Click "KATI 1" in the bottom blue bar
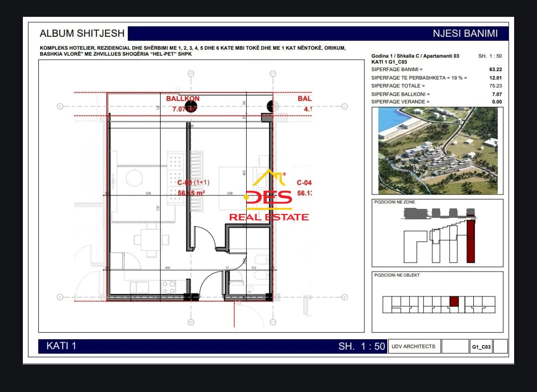This screenshot has width=537, height=392. point(61,346)
